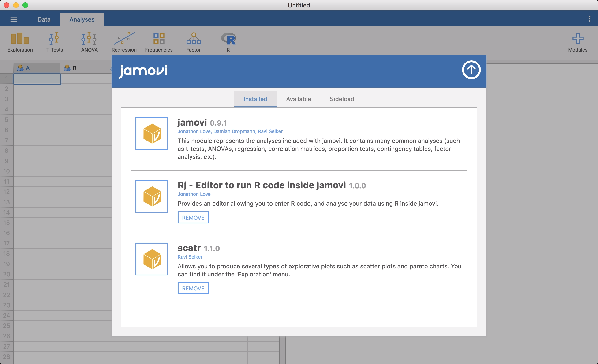The width and height of the screenshot is (598, 364).
Task: Click the Modules plus icon
Action: click(x=578, y=39)
